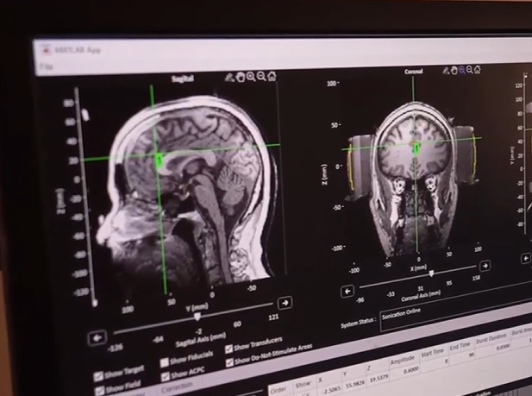Select brush tool on Sagittal view toolbar
Image resolution: width=532 pixels, height=396 pixels.
[229, 78]
